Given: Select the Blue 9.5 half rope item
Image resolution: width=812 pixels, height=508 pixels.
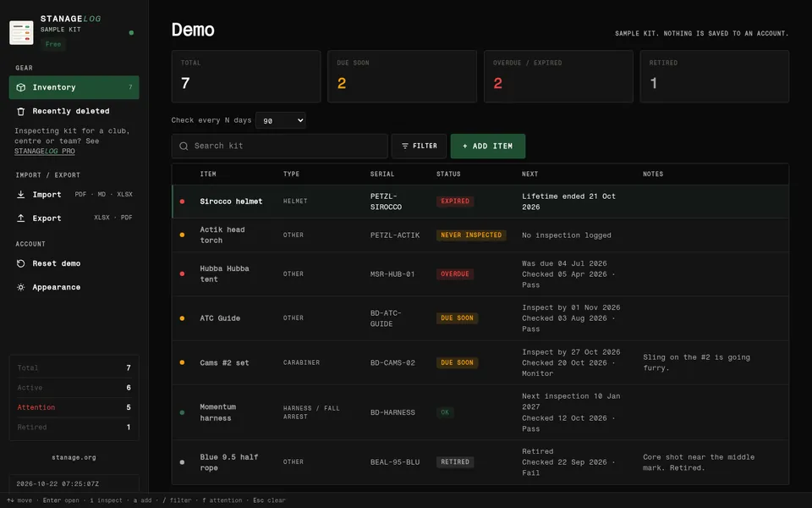Looking at the screenshot, I should [x=229, y=462].
